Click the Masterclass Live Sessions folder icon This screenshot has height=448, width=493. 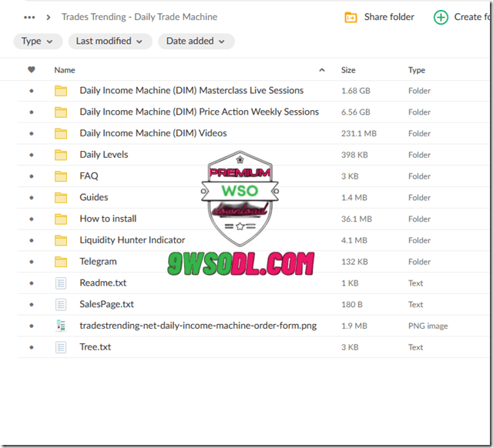point(61,91)
